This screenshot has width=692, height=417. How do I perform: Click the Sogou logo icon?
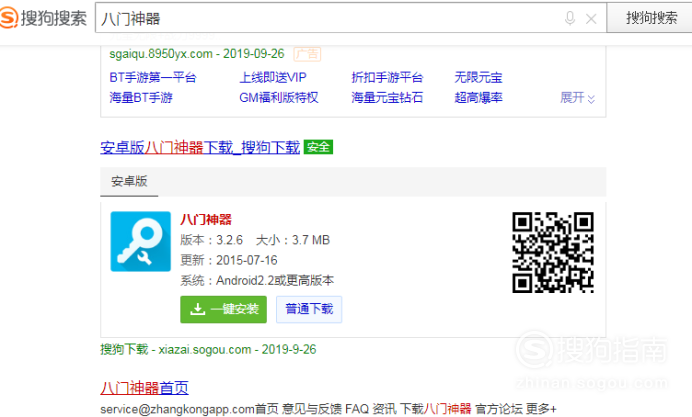coord(8,18)
